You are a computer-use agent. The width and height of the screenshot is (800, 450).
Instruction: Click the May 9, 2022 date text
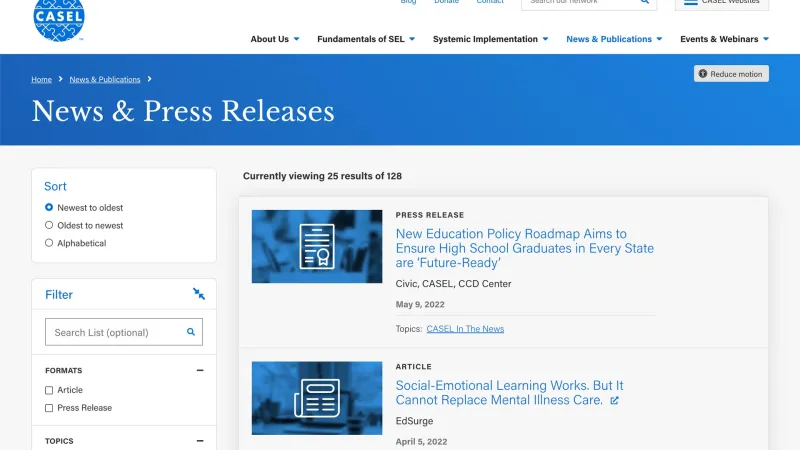click(x=420, y=305)
